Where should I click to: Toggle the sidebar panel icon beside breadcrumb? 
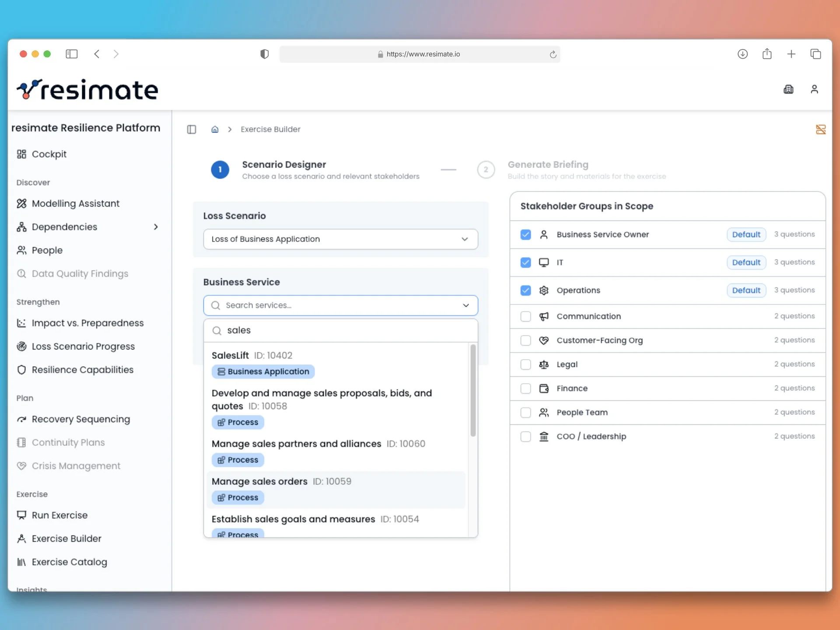192,129
